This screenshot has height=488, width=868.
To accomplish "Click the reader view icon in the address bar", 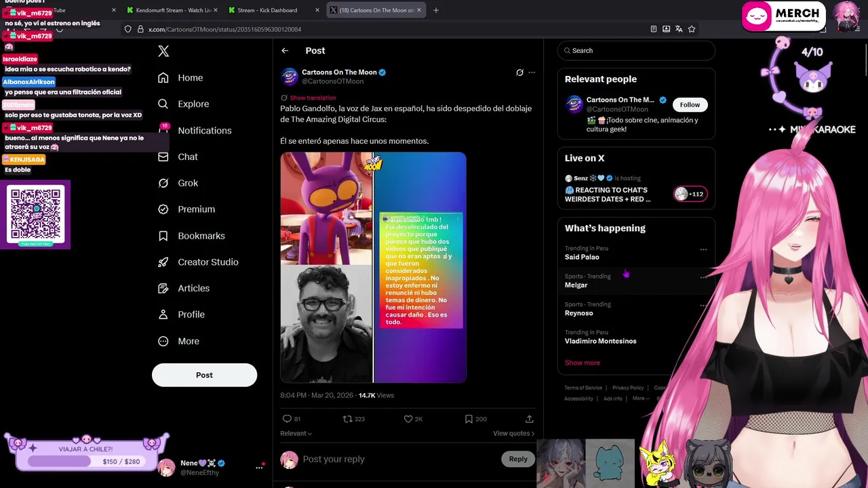I will 653,29.
